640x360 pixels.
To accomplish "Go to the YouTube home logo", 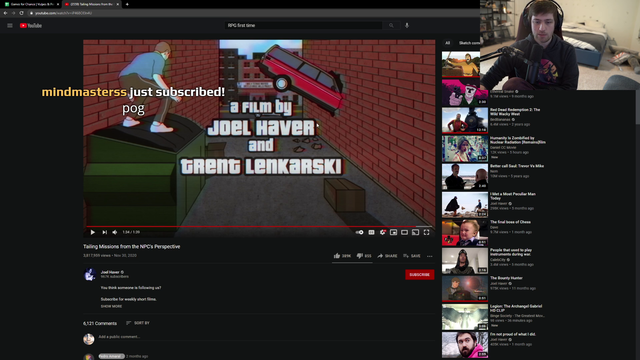I will 31,25.
